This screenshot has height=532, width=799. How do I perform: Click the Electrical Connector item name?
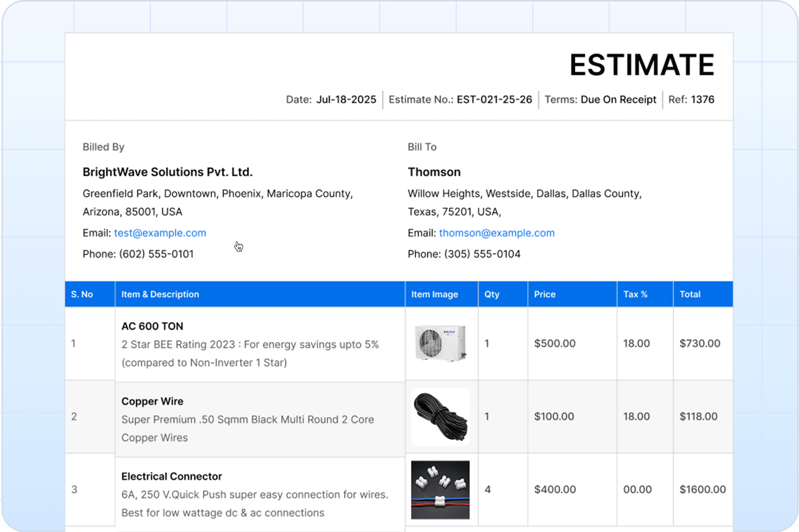[172, 476]
